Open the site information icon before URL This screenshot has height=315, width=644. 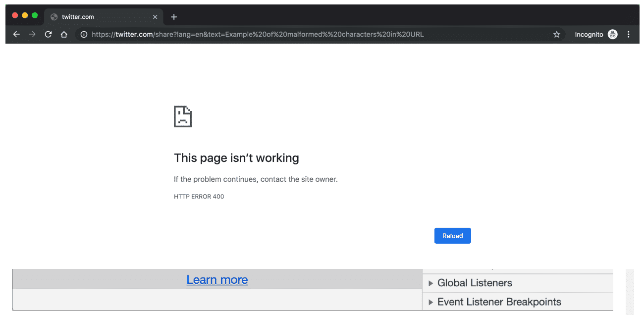point(84,34)
